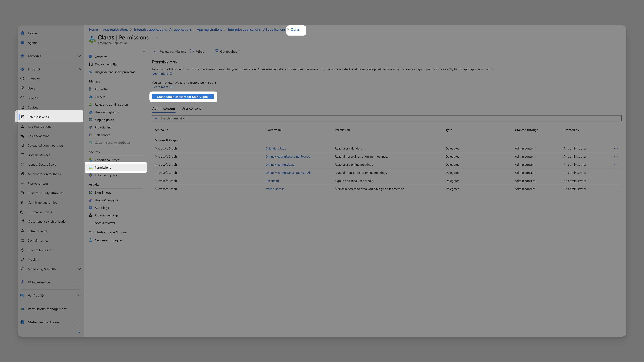This screenshot has height=362, width=644.
Task: Open the OnlineMeetingTranscript.Read.All claim link
Action: 288,173
